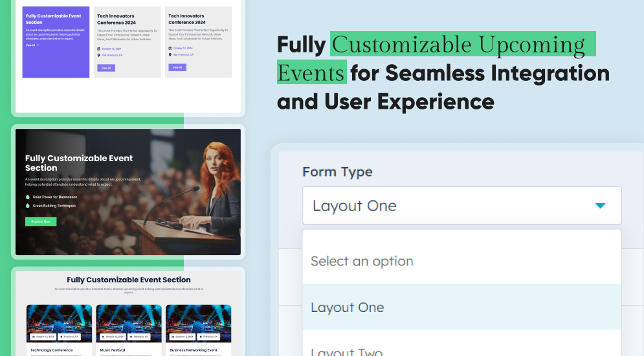Click View All button in middle conference card

click(105, 67)
